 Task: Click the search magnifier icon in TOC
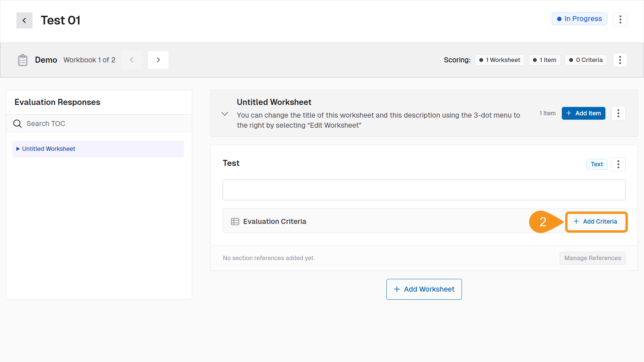click(17, 124)
